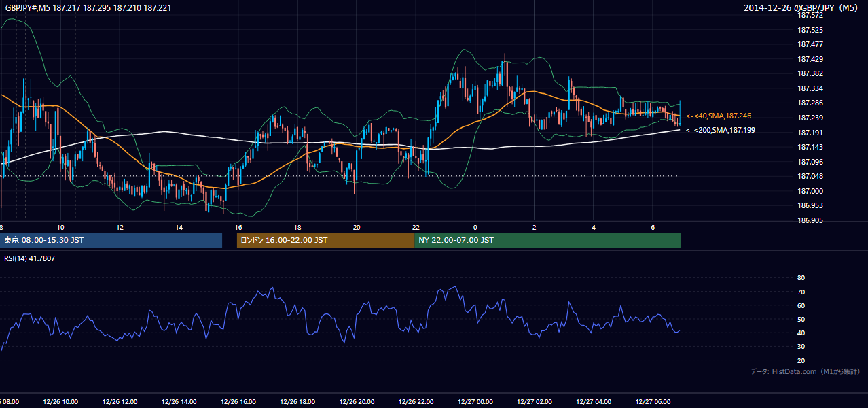This screenshot has width=868, height=408.
Task: Click price level 187.477 on axis
Action: tap(810, 45)
